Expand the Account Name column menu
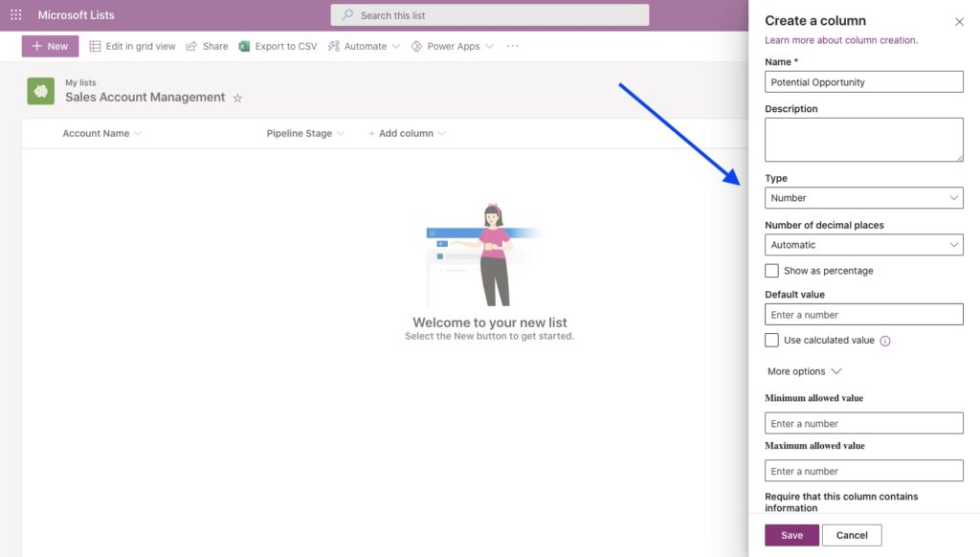This screenshot has width=980, height=557. pos(138,133)
